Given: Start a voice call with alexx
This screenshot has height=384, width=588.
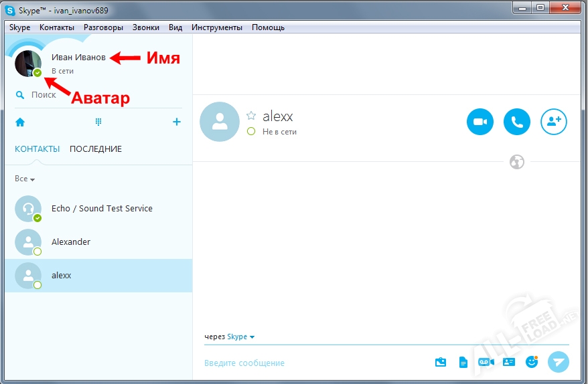Looking at the screenshot, I should [516, 122].
